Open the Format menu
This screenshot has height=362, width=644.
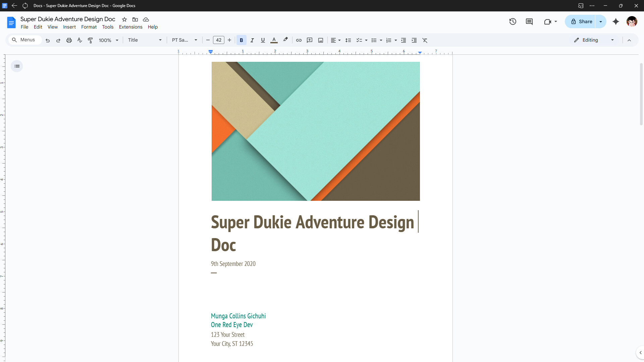click(x=89, y=27)
